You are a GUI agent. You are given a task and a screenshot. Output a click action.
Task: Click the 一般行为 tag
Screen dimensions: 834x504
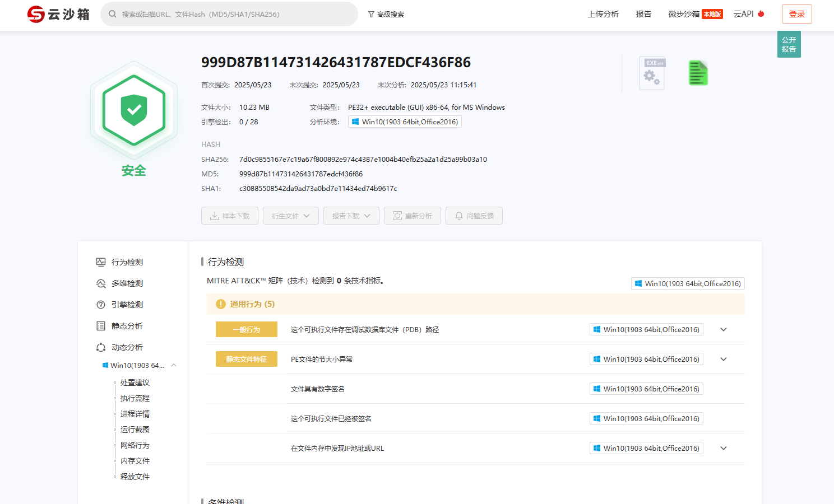pyautogui.click(x=247, y=329)
